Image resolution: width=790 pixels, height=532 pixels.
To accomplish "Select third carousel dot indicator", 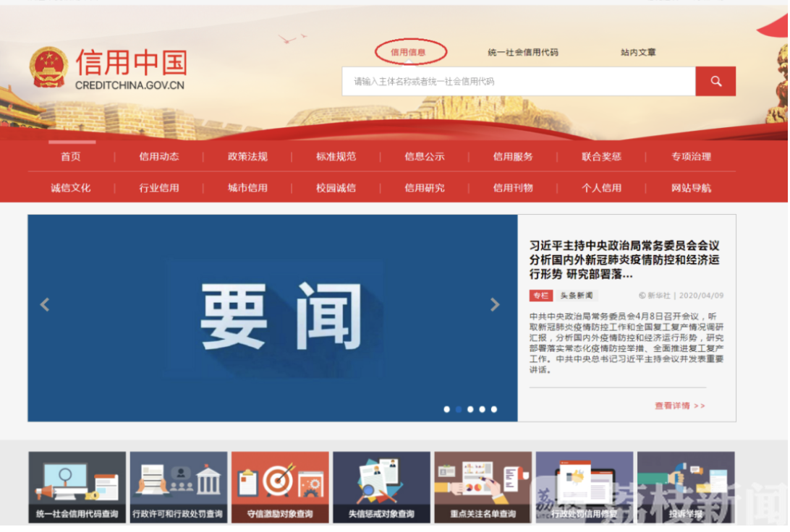I will [470, 409].
